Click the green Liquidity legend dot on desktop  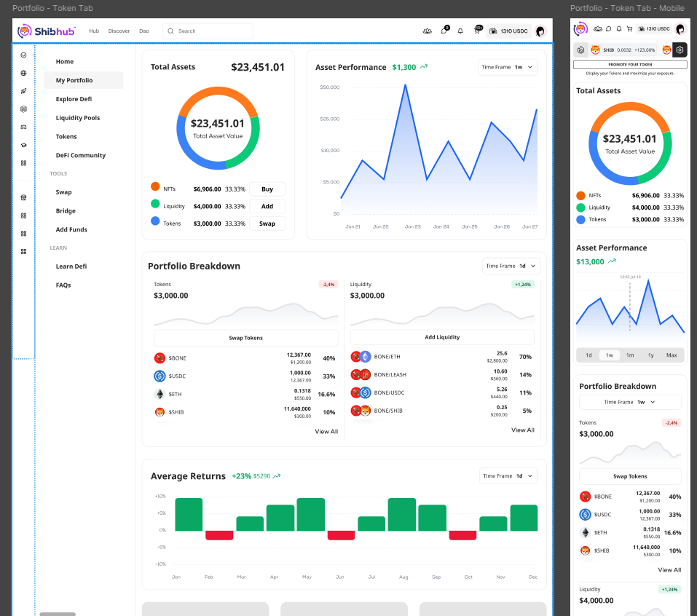click(x=155, y=204)
